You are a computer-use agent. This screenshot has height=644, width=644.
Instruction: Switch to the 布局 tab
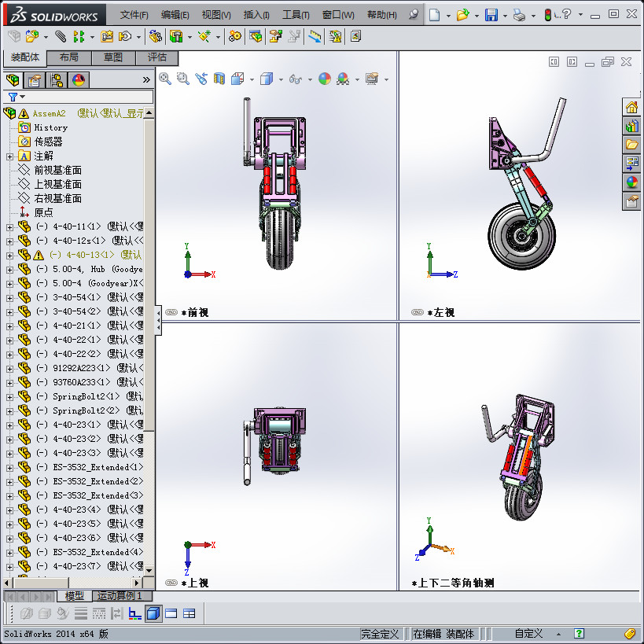point(68,57)
